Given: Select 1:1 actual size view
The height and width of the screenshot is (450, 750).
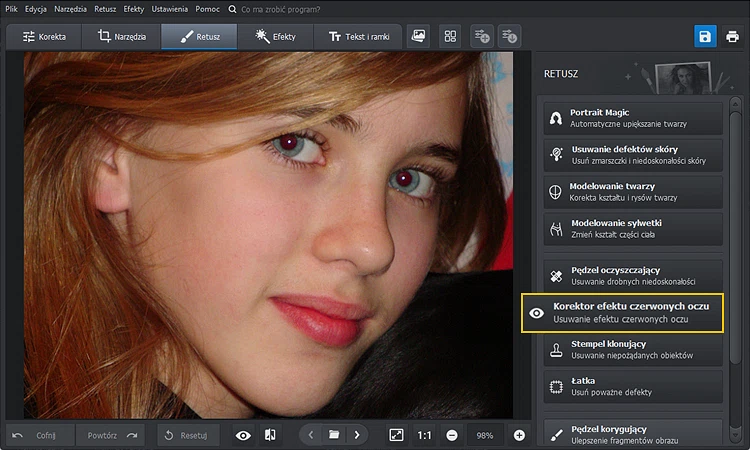Looking at the screenshot, I should click(x=424, y=436).
